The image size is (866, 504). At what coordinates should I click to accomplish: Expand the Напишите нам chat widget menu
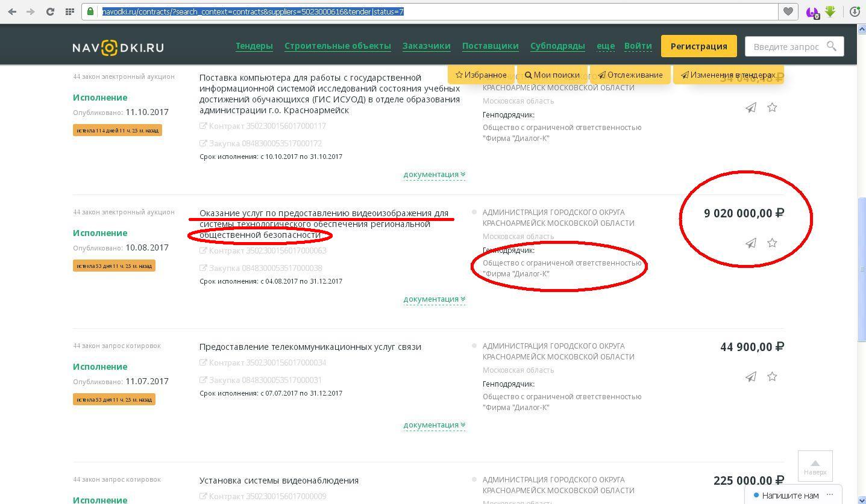coord(830,495)
